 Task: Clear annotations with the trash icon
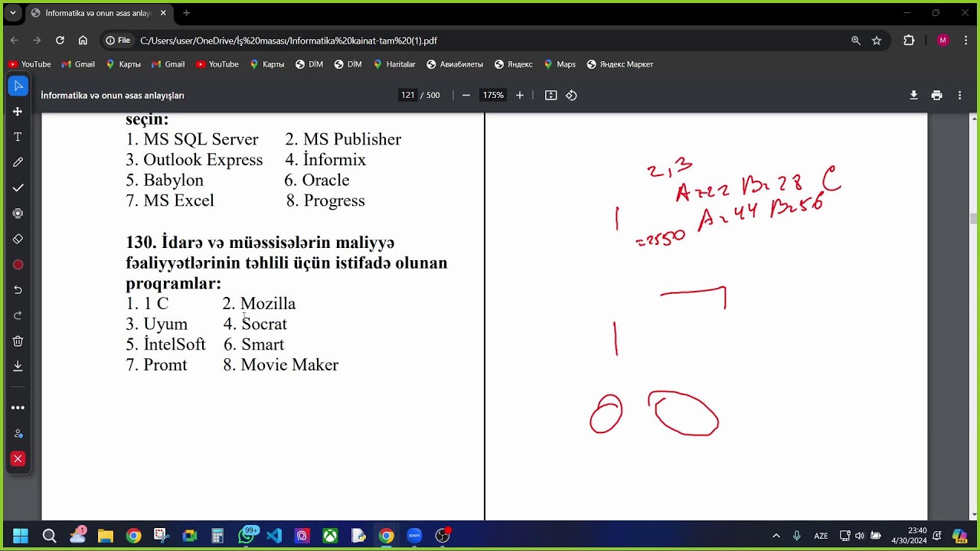coord(18,341)
